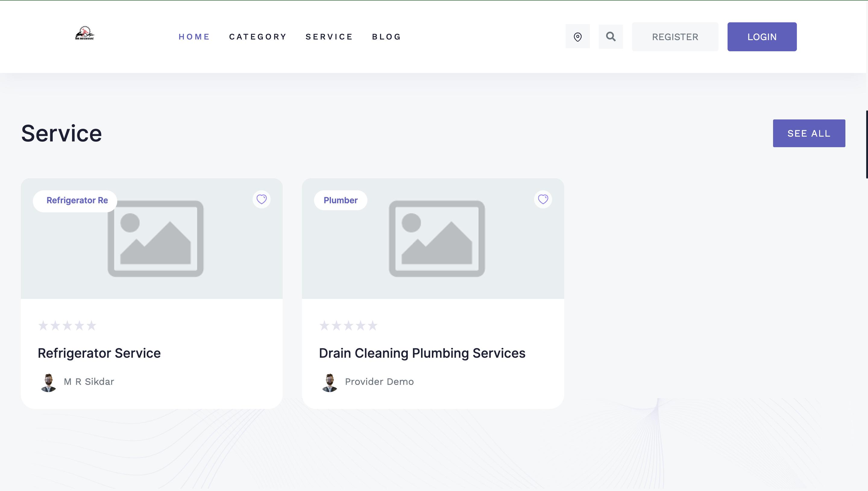Toggle heart on Drain Cleaning Plumbing card
868x491 pixels.
click(543, 199)
